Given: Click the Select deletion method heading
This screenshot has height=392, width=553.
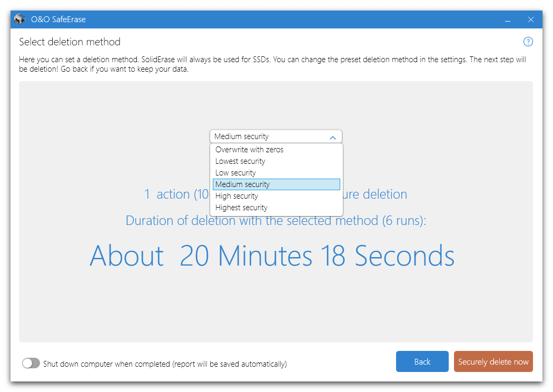Looking at the screenshot, I should (70, 42).
